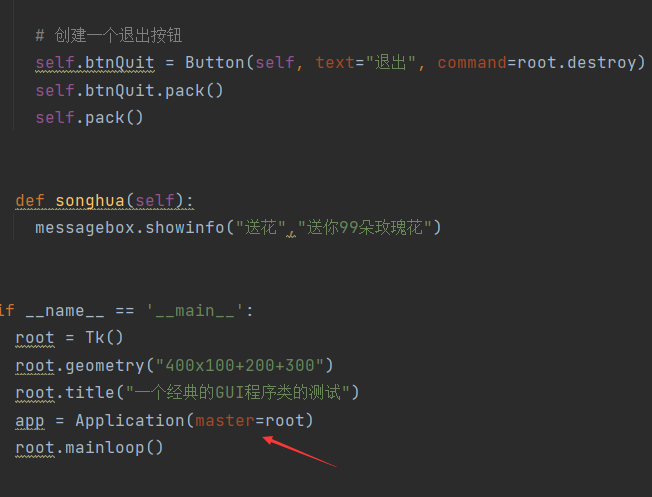Click the '__main__' string literal
The image size is (652, 497).
pyautogui.click(x=194, y=311)
